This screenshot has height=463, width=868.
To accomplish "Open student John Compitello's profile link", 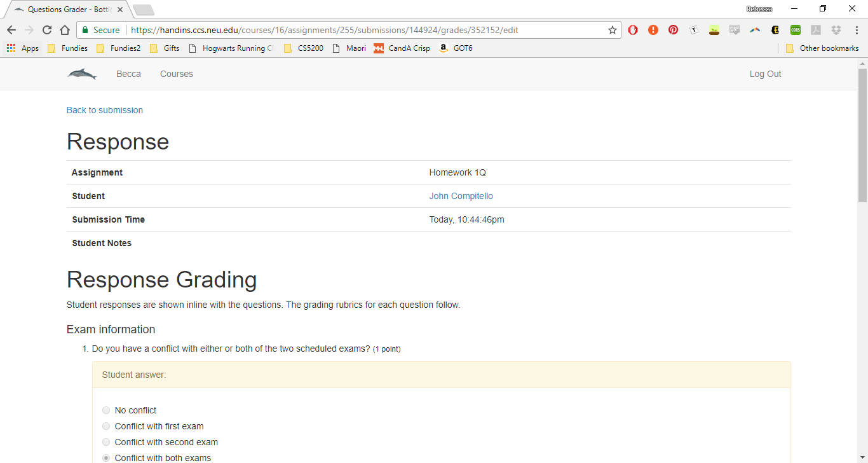I will pyautogui.click(x=461, y=196).
